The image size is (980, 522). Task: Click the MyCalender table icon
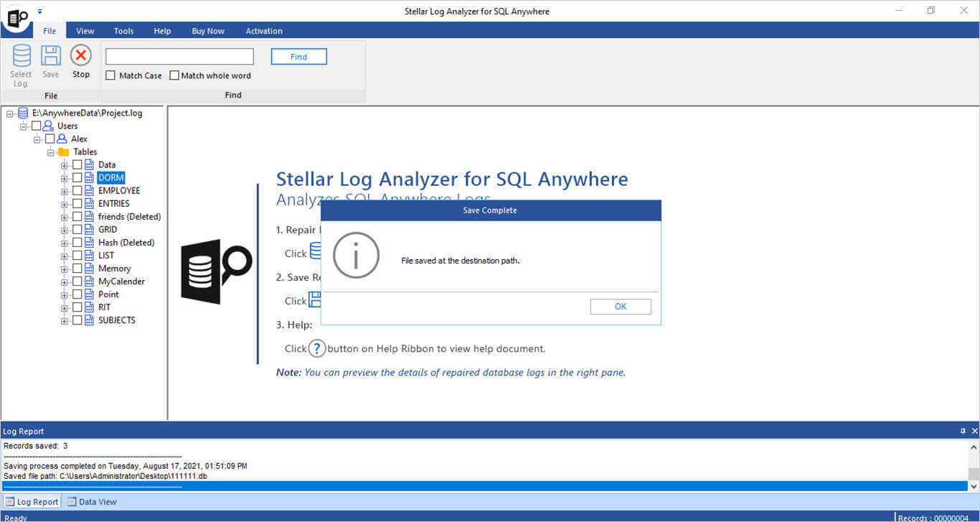89,281
